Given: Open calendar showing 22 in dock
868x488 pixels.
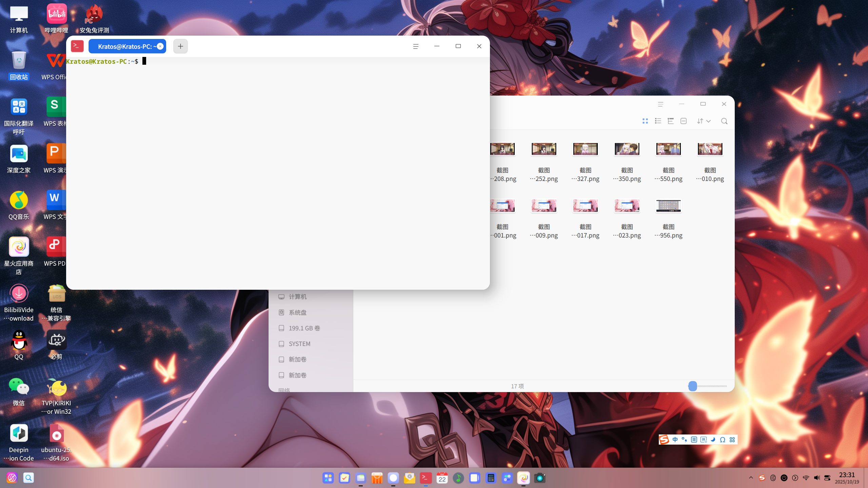Looking at the screenshot, I should click(442, 478).
